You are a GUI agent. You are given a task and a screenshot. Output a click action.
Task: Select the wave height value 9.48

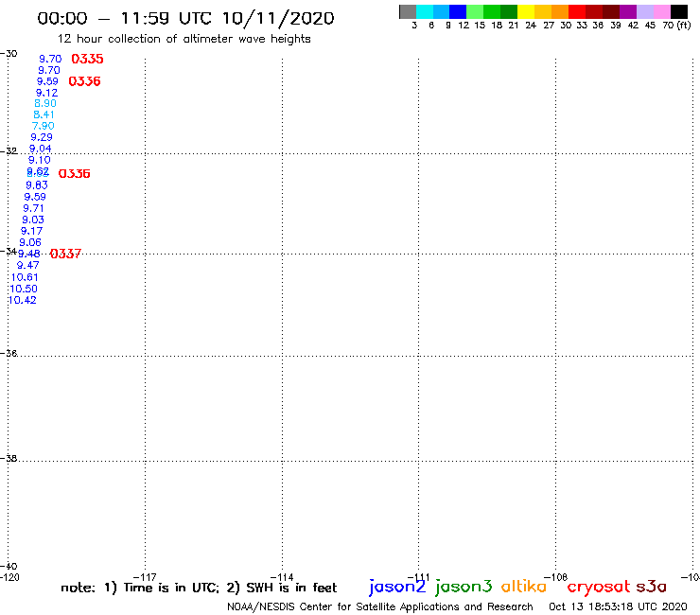[x=29, y=255]
